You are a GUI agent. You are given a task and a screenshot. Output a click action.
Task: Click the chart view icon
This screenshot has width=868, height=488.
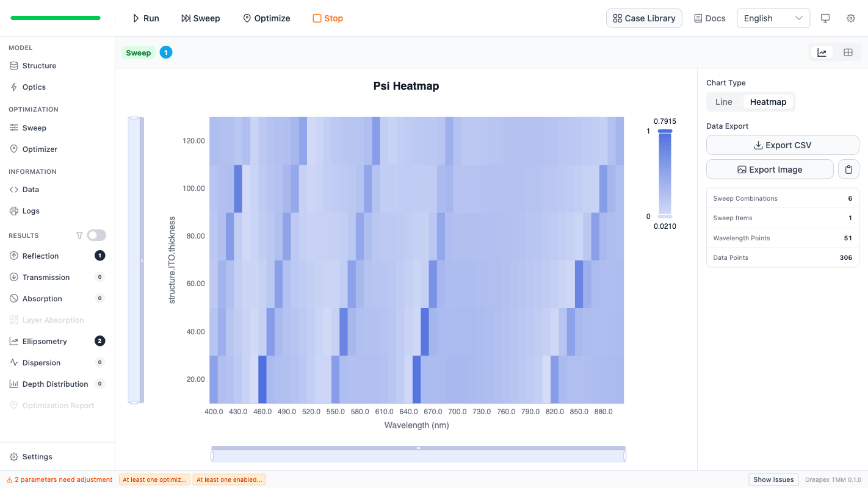(822, 52)
